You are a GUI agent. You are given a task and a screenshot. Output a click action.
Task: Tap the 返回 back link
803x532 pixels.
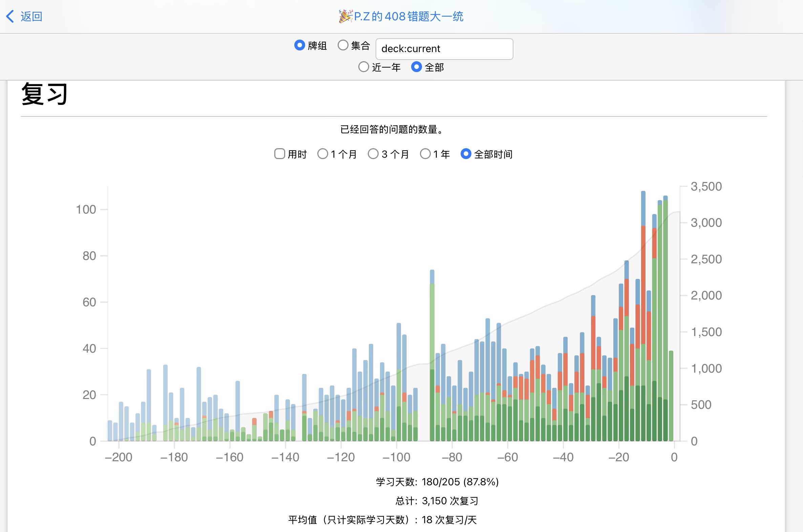point(31,16)
